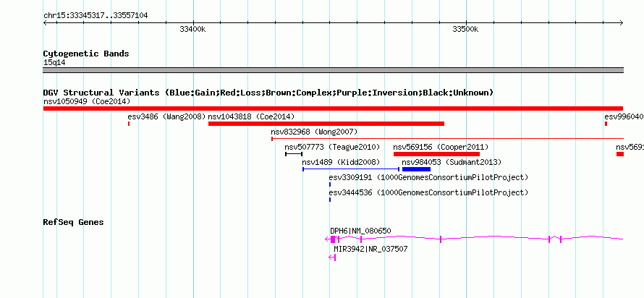
Task: Click the DGV Structural Variants track title
Action: [268, 93]
